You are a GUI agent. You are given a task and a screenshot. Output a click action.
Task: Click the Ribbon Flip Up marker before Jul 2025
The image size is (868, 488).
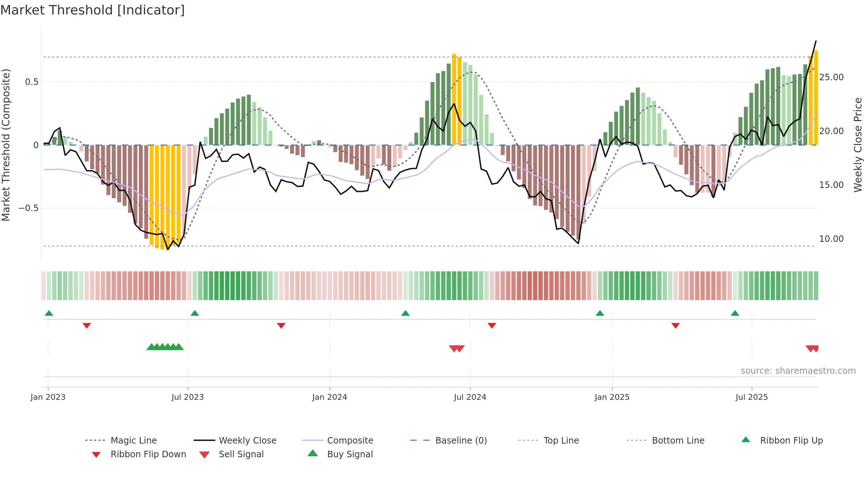pos(735,313)
